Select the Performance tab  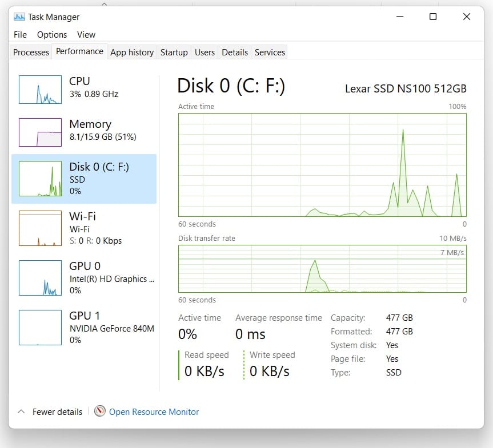pos(79,51)
